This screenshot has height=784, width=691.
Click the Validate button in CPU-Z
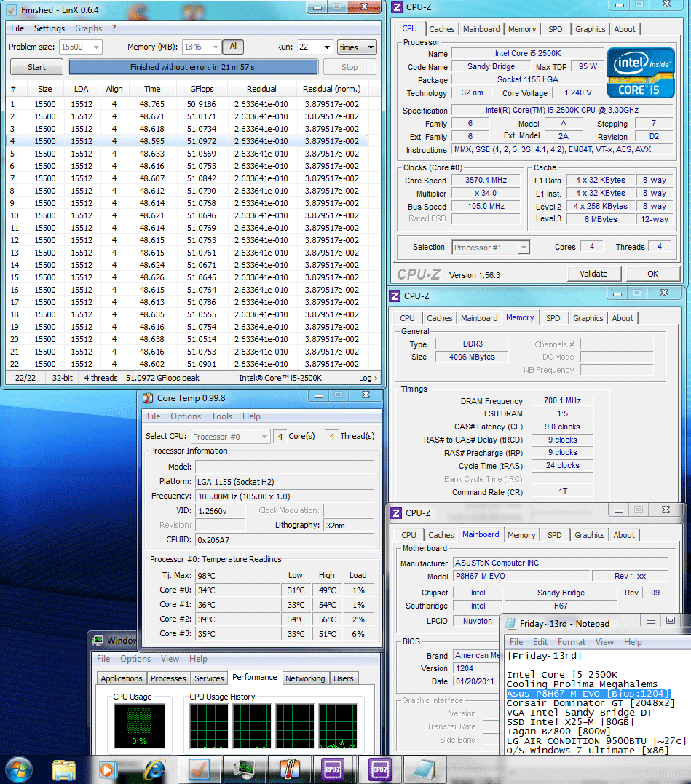(593, 274)
